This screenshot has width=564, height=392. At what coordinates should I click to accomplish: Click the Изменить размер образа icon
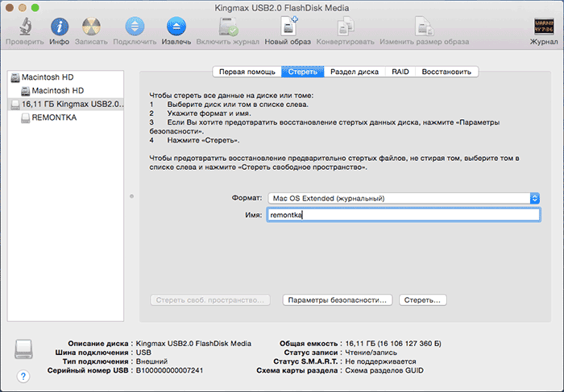[x=423, y=26]
